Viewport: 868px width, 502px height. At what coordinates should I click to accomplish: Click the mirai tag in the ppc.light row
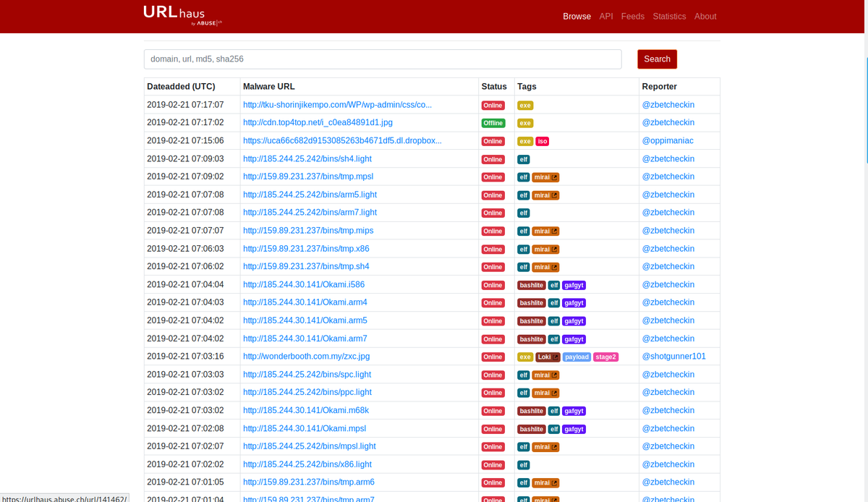click(x=545, y=393)
